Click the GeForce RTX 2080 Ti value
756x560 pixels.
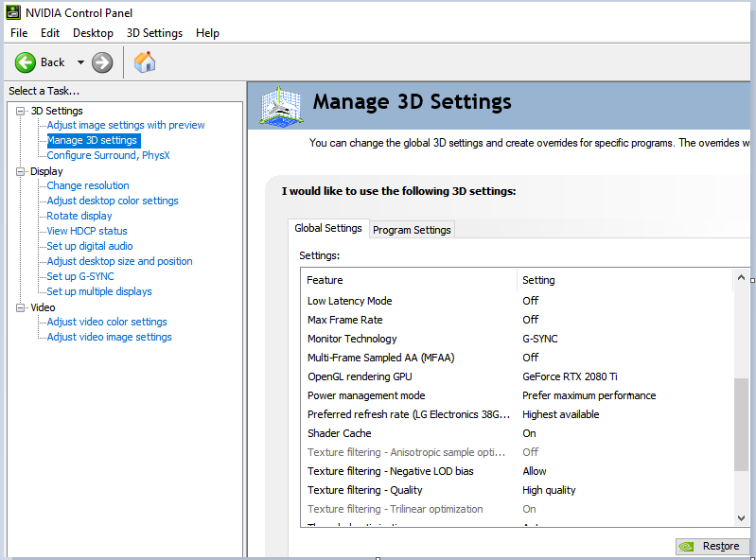pos(570,376)
